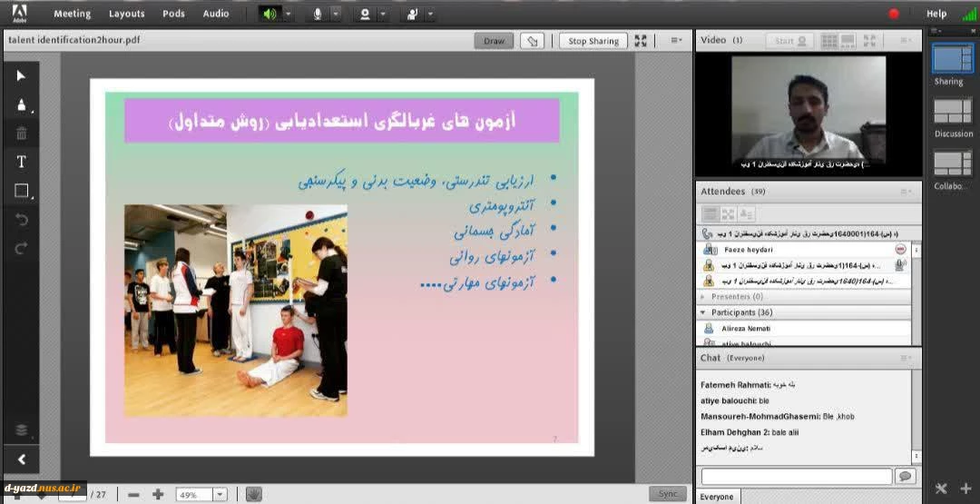The height and width of the screenshot is (504, 980).
Task: Click the chat message input field
Action: [x=797, y=477]
